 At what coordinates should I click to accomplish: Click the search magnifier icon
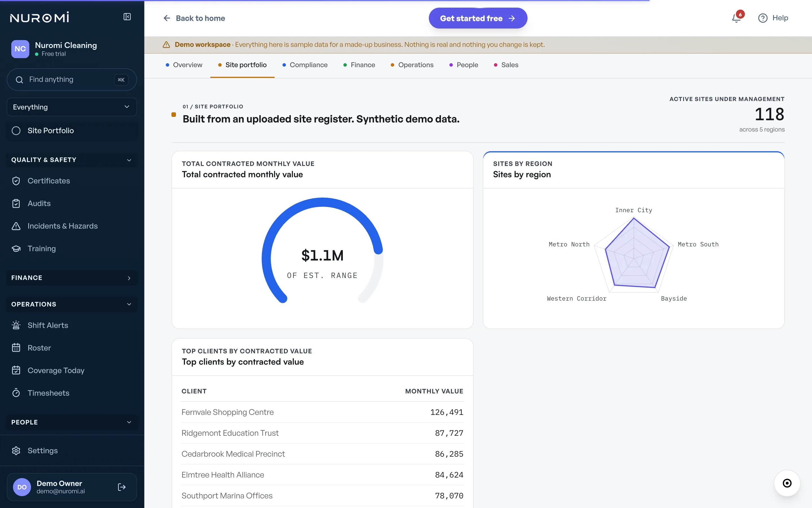click(x=19, y=80)
